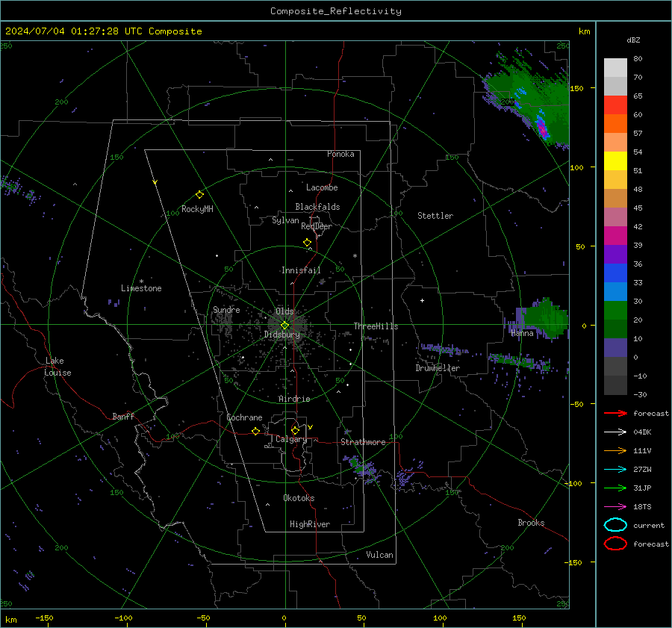The height and width of the screenshot is (628, 672).
Task: Select the cyan current ellipse icon
Action: [x=615, y=525]
